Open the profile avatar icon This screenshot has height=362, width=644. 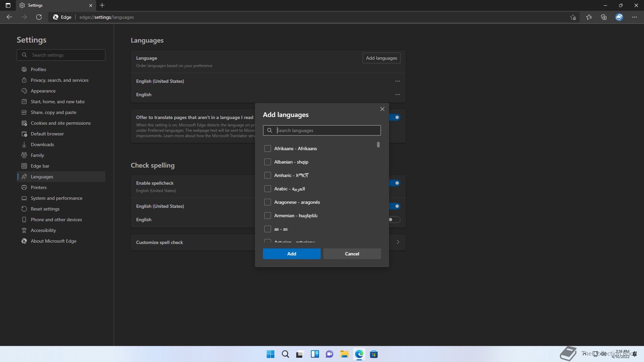click(619, 17)
